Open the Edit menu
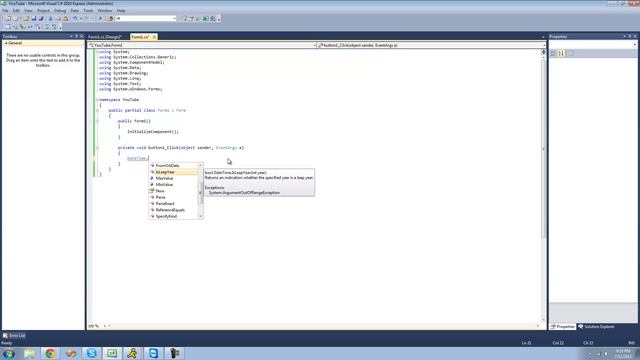640x360 pixels. click(x=16, y=11)
